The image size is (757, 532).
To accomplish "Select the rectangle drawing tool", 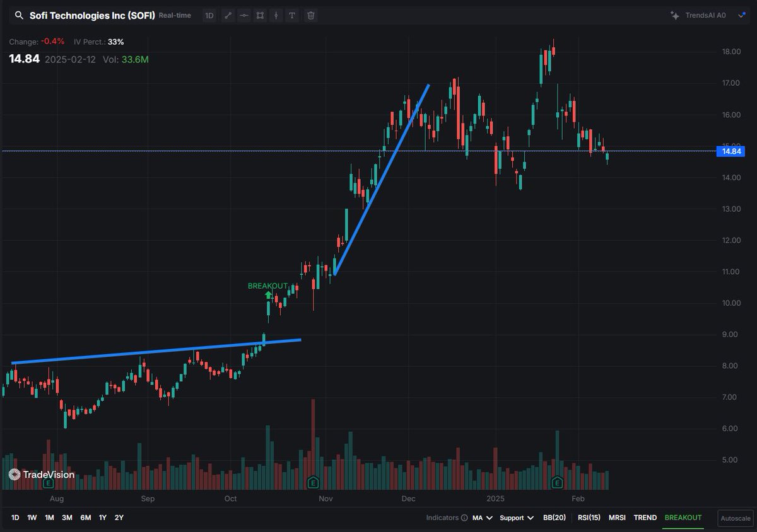I will pos(260,15).
